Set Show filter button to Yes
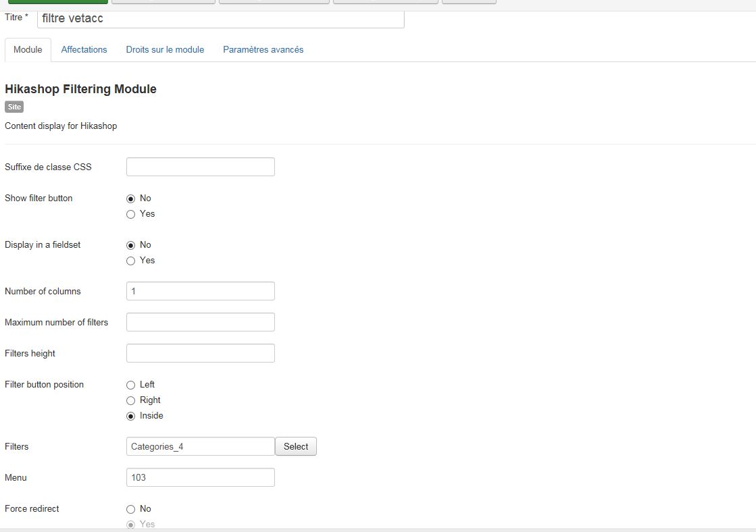The image size is (756, 532). (130, 214)
